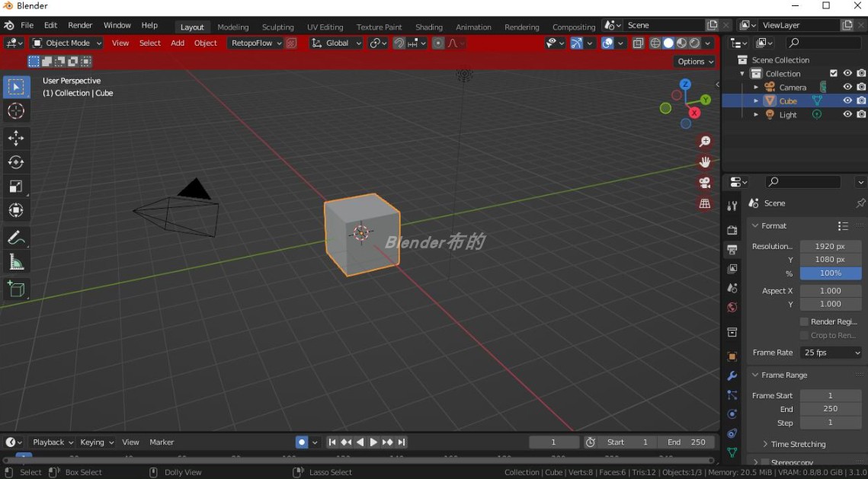Screen dimensions: 868x479
Task: Pin the Scene properties panel
Action: point(860,203)
